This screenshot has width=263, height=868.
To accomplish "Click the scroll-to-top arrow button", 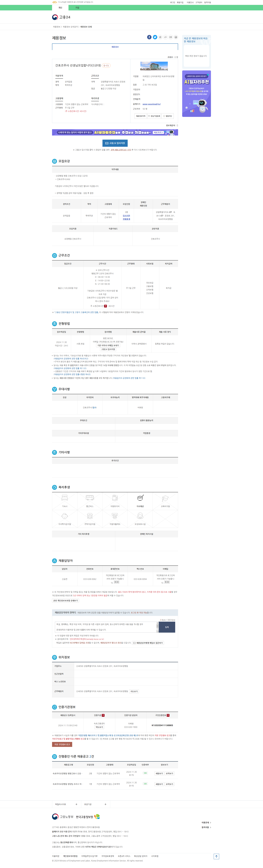I will pos(217,856).
